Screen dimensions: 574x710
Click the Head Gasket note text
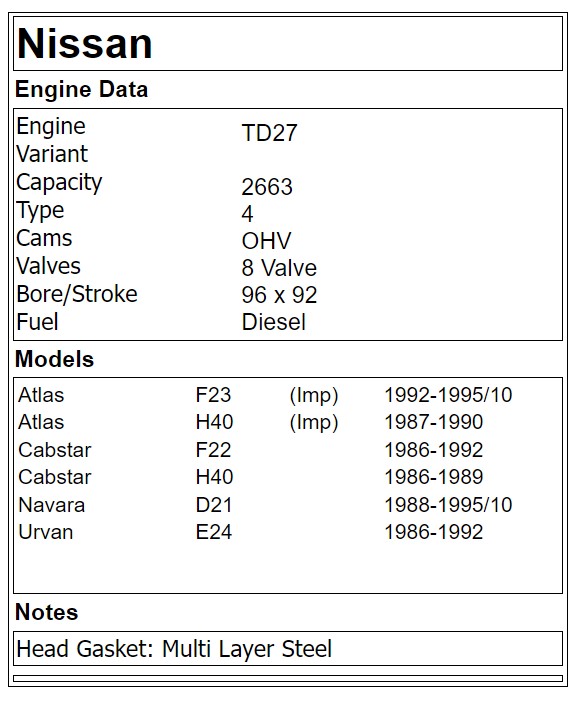pyautogui.click(x=174, y=649)
